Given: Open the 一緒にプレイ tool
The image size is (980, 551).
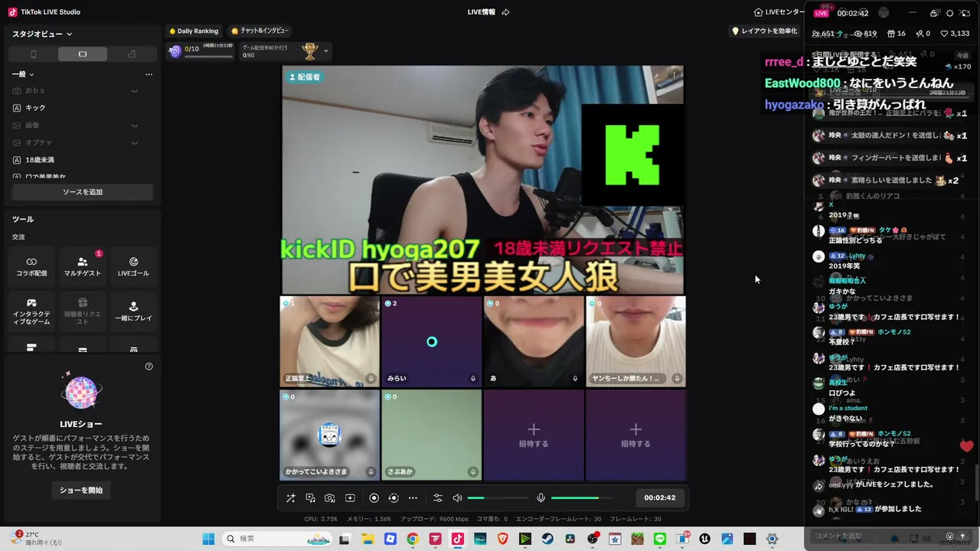Looking at the screenshot, I should 133,311.
